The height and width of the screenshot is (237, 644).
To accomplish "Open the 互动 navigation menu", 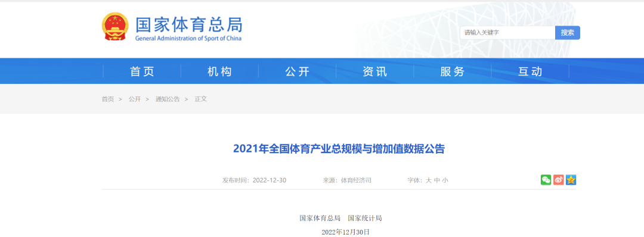I will 530,71.
